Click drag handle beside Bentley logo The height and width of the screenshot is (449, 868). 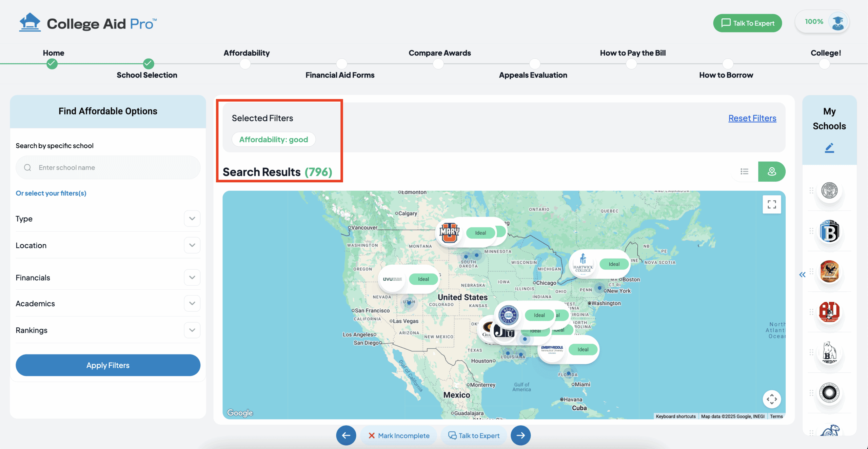(811, 231)
